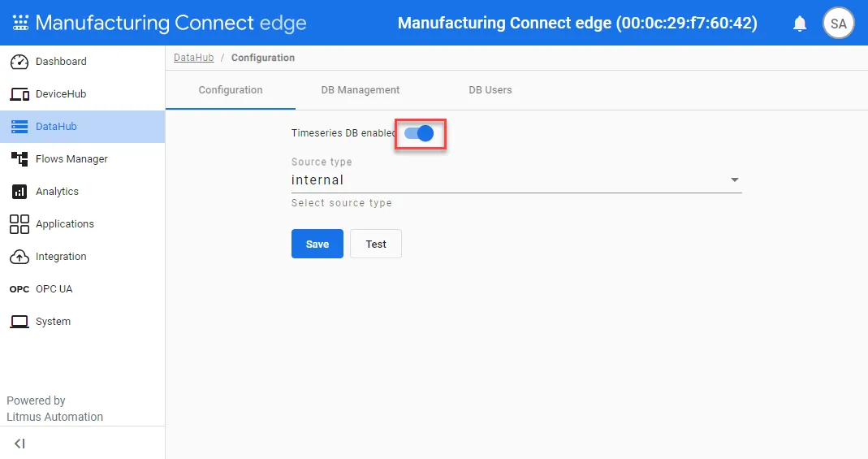The height and width of the screenshot is (459, 868).
Task: Click the Flows Manager icon
Action: click(x=19, y=159)
